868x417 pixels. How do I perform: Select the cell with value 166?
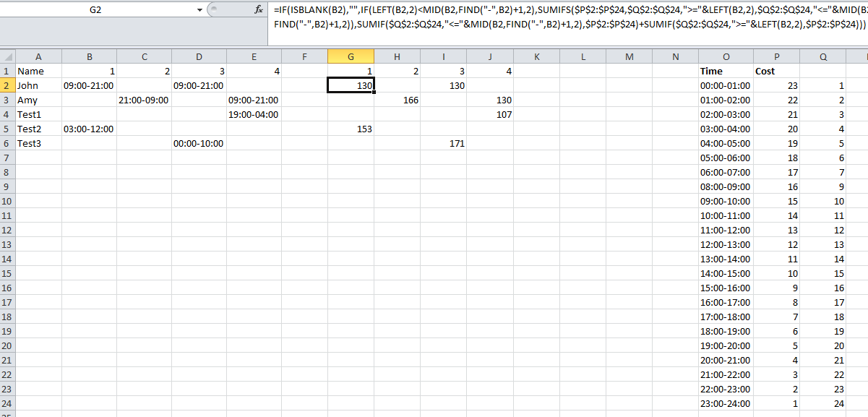pos(397,100)
